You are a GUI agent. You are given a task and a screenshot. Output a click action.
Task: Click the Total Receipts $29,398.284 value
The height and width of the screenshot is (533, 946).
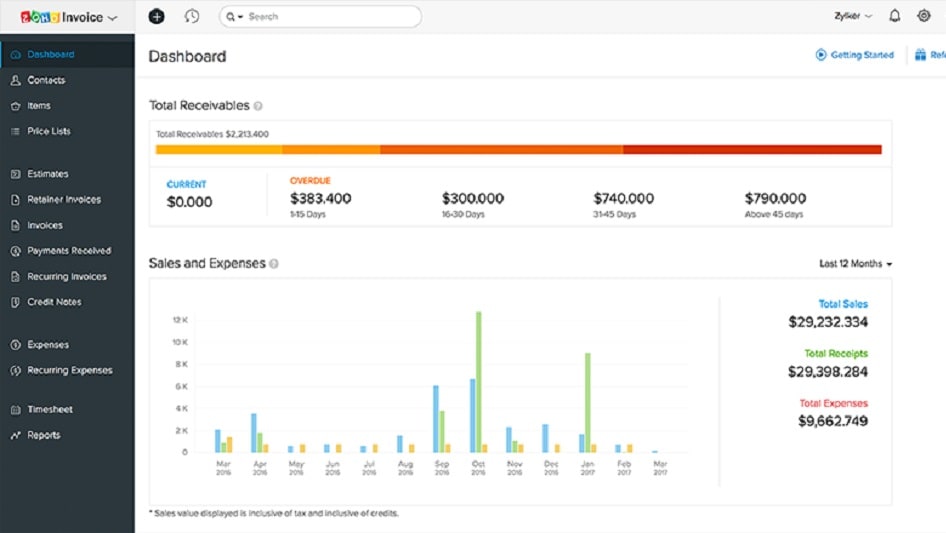point(828,372)
